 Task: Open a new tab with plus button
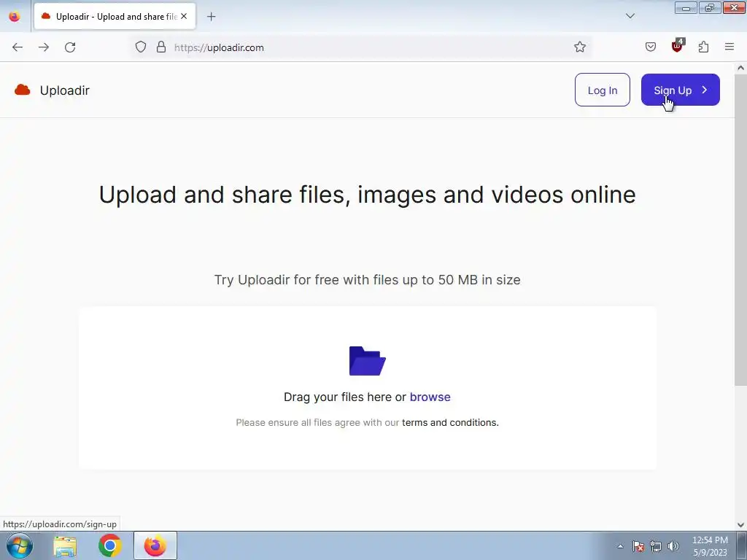(x=212, y=17)
